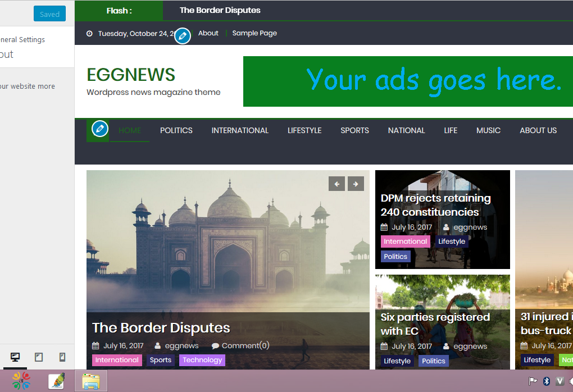Select the Sports menu item

(x=354, y=130)
